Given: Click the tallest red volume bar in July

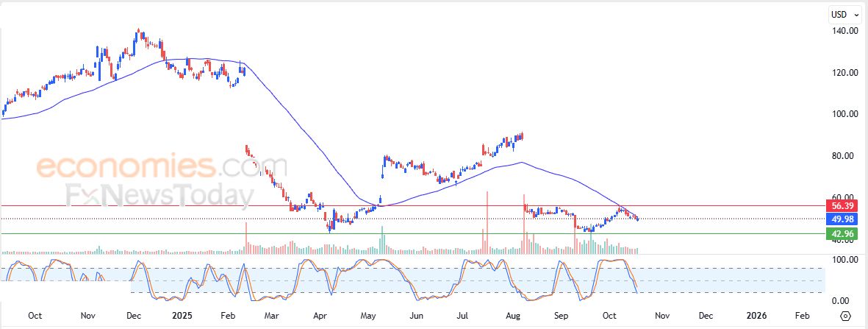Looking at the screenshot, I should click(487, 221).
